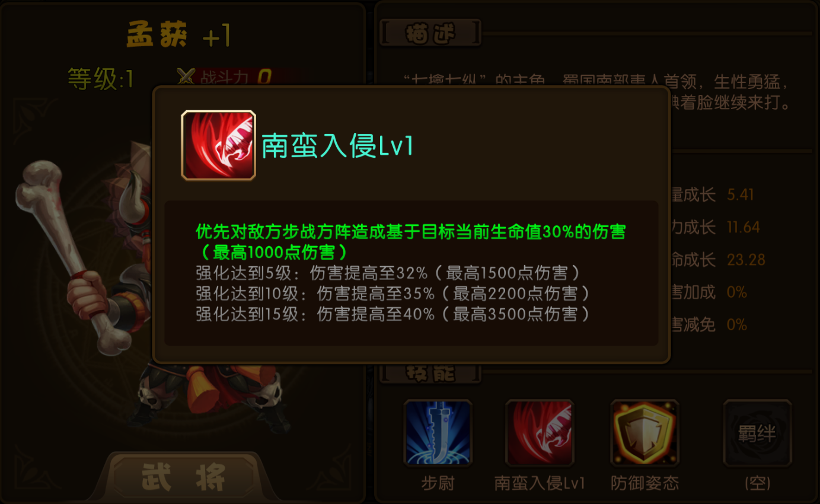The image size is (820, 504).
Task: Select the 描述 section header
Action: pyautogui.click(x=430, y=33)
